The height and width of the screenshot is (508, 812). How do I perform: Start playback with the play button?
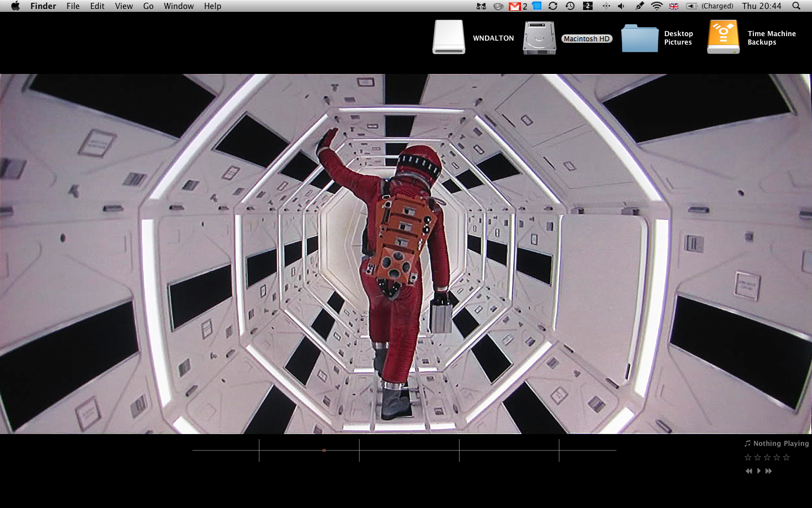point(759,471)
